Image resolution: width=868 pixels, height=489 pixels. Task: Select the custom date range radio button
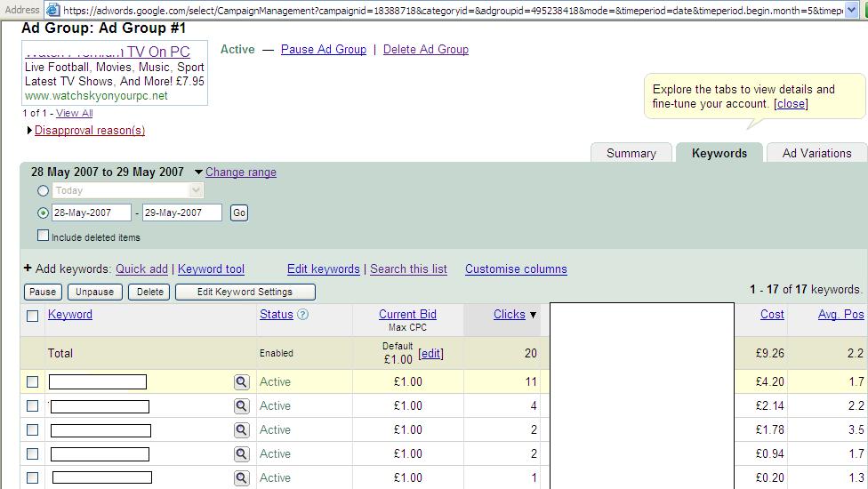pyautogui.click(x=43, y=213)
